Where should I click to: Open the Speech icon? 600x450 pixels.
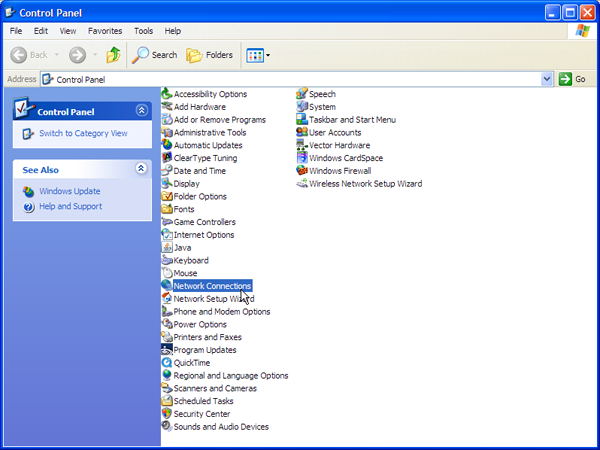pos(302,94)
